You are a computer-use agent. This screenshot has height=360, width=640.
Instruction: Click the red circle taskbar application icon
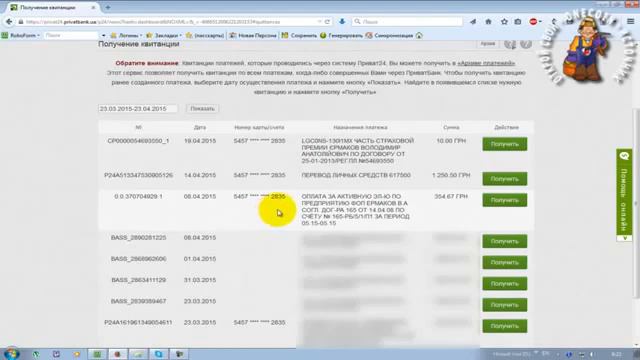click(x=118, y=354)
